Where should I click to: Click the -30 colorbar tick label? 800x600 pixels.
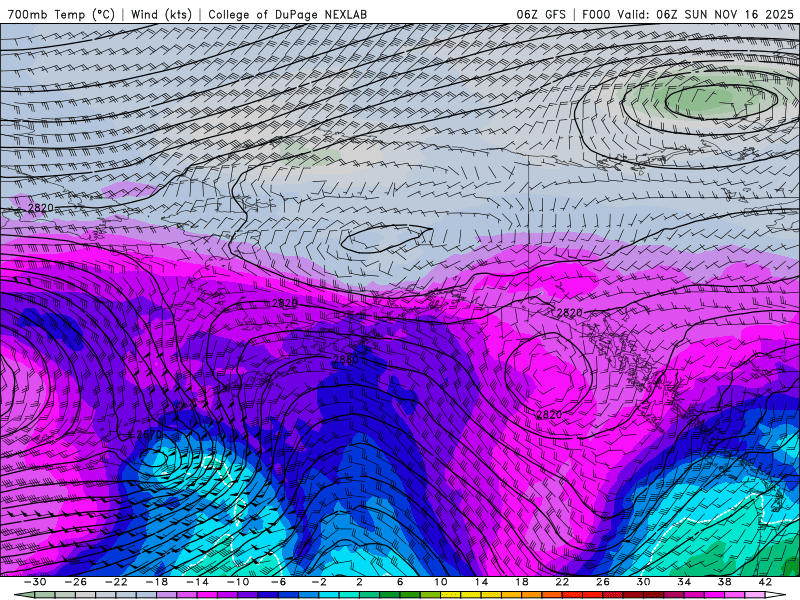coord(35,582)
